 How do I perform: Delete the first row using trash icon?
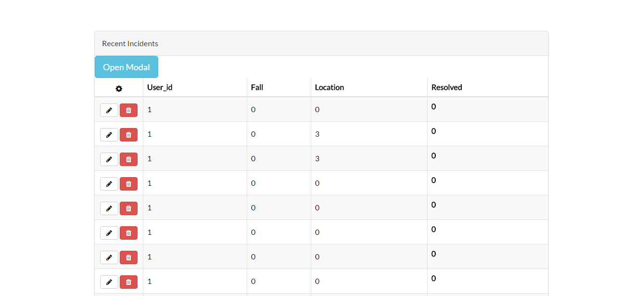pos(128,110)
